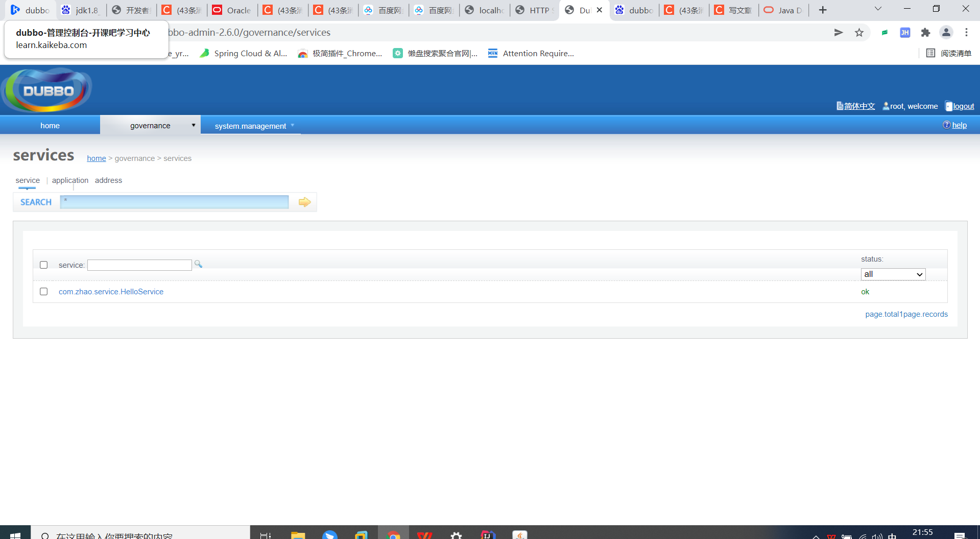980x539 pixels.
Task: Select the application search tab
Action: point(70,180)
